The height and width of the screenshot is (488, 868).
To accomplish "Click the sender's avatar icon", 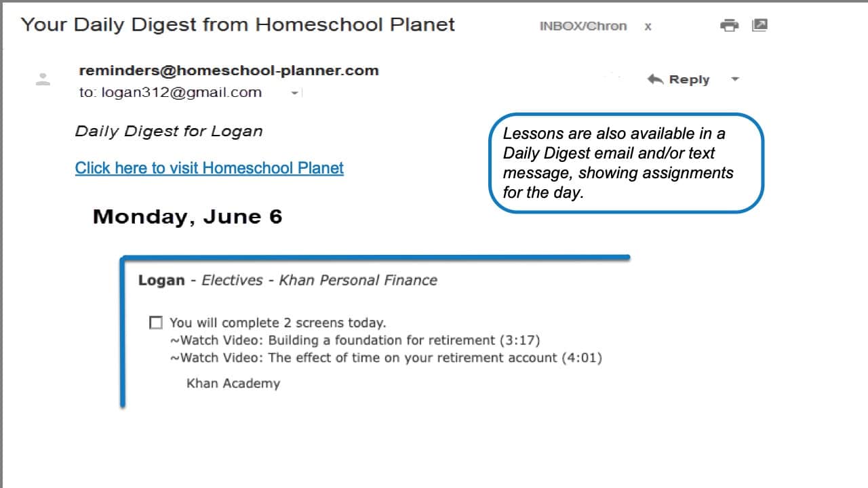I will 43,79.
